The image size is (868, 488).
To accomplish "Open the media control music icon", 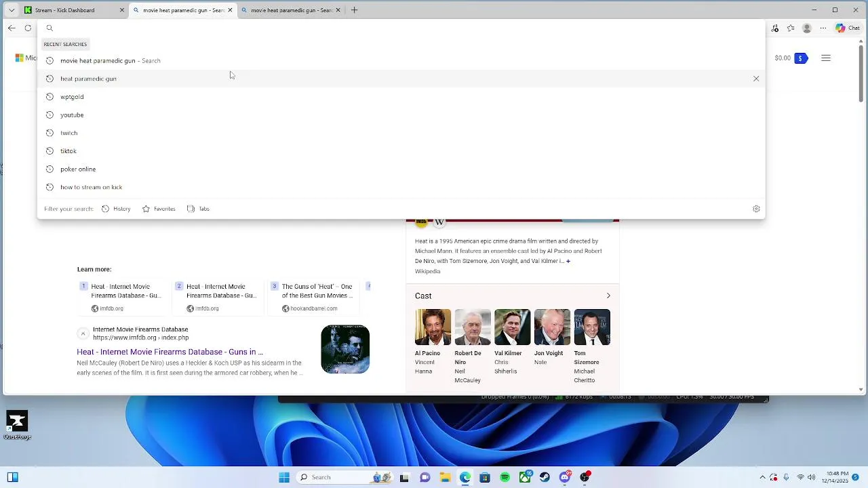I will 775,28.
